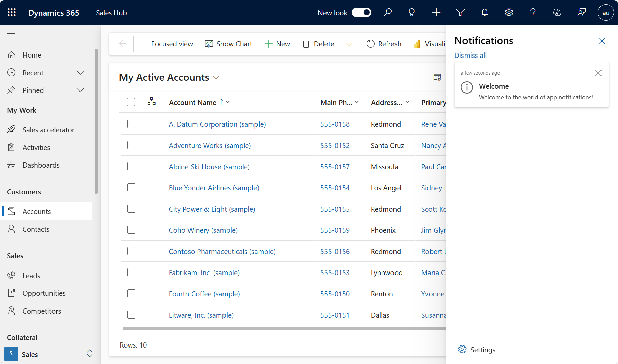Open the lightbulb assistant icon
Viewport: 618px width, 364px height.
[x=412, y=13]
